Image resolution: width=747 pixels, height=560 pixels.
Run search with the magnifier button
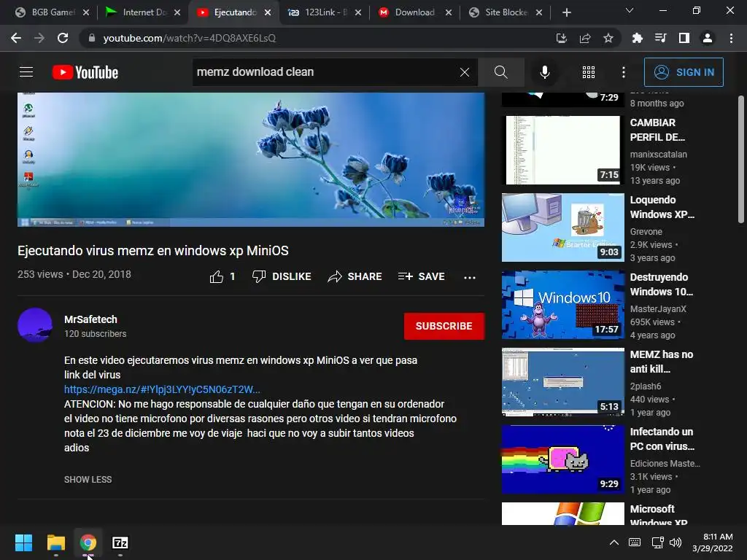tap(500, 72)
